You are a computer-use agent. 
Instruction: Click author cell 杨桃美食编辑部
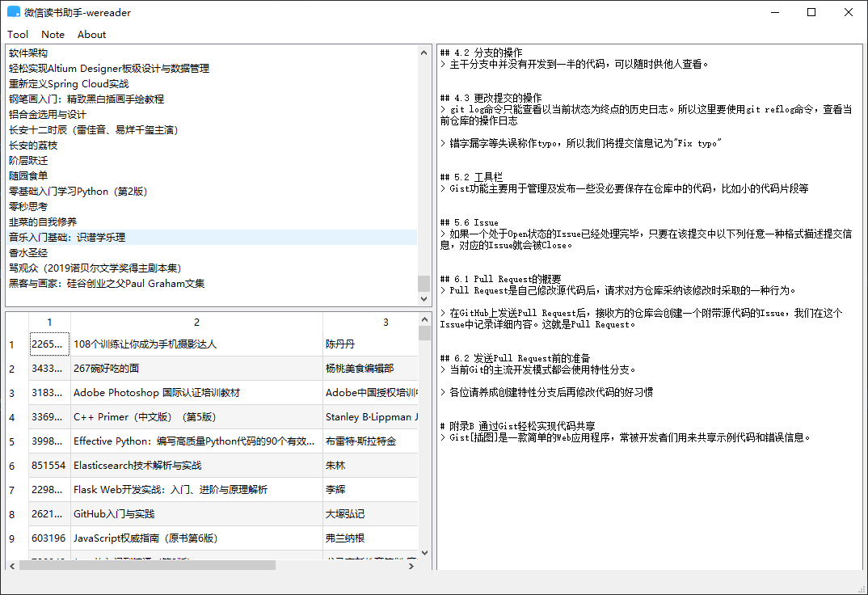370,369
